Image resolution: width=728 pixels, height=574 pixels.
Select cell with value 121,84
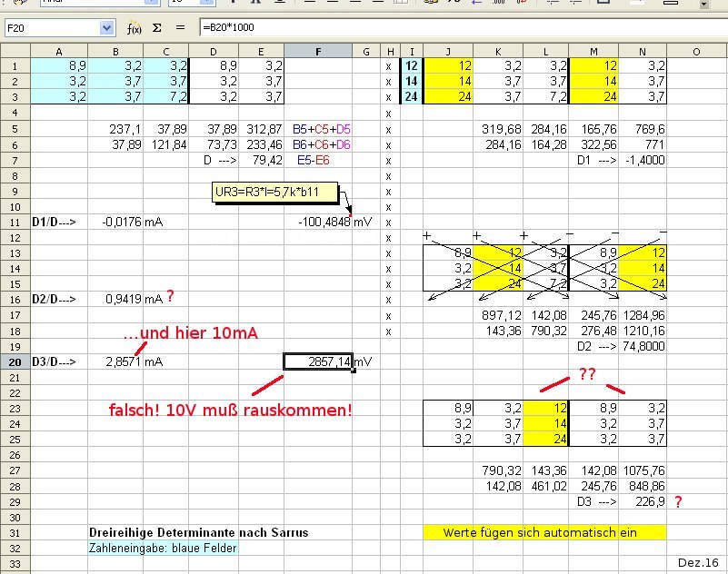[x=165, y=144]
